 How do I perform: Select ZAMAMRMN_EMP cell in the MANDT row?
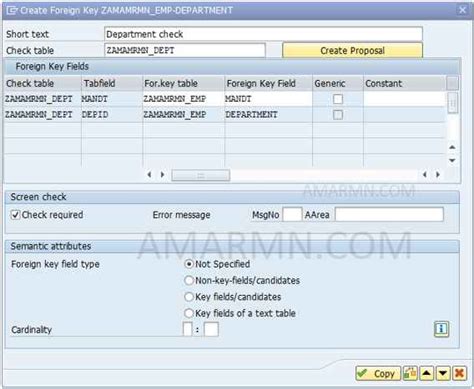coord(184,99)
